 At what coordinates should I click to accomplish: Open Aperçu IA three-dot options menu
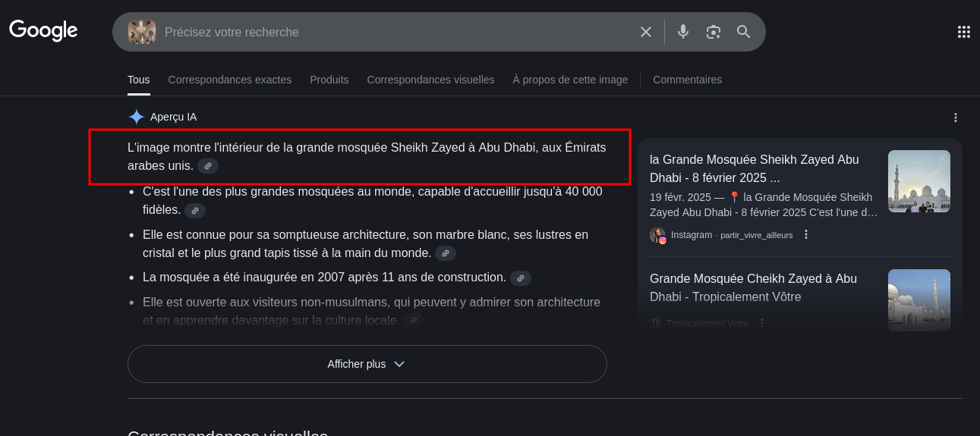coord(955,118)
